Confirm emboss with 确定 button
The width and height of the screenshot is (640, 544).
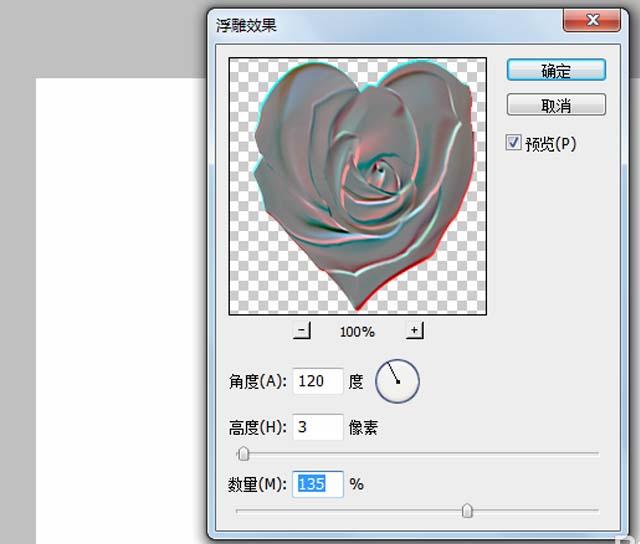tap(556, 70)
